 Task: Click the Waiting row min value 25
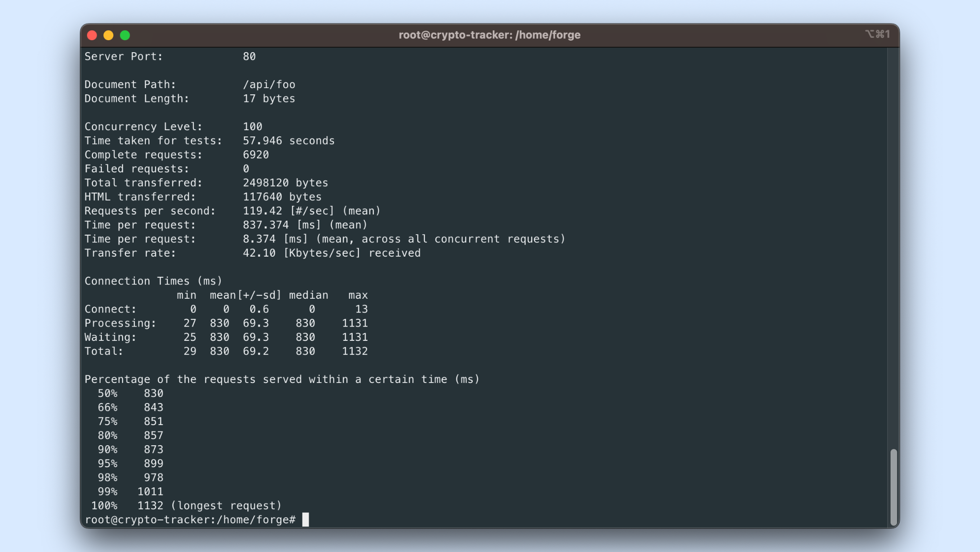(190, 338)
